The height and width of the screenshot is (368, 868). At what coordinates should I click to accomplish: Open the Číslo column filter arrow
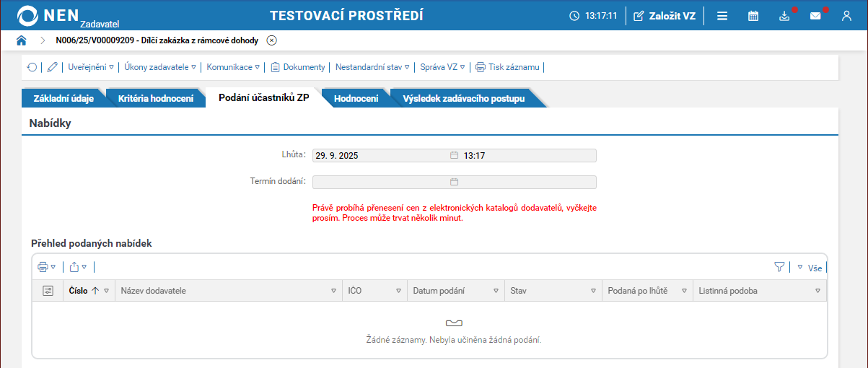coord(107,291)
